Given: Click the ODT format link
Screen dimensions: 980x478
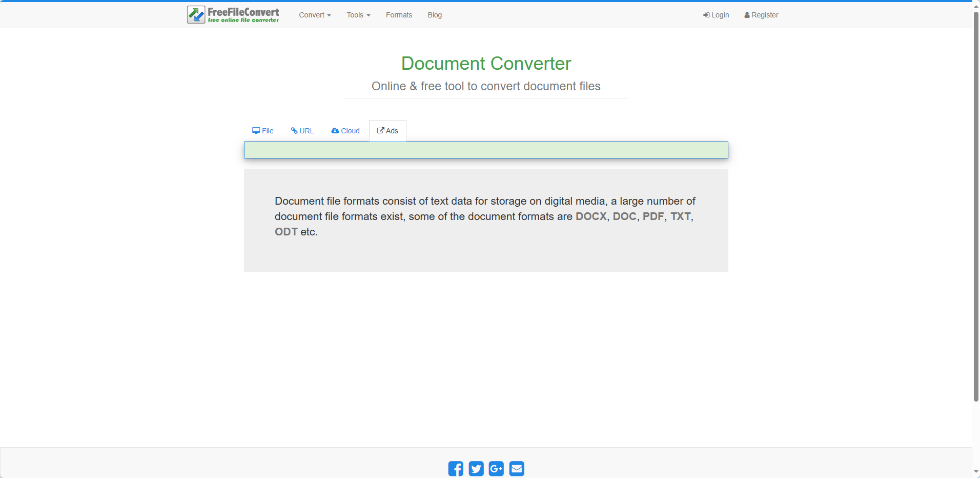Looking at the screenshot, I should tap(286, 232).
